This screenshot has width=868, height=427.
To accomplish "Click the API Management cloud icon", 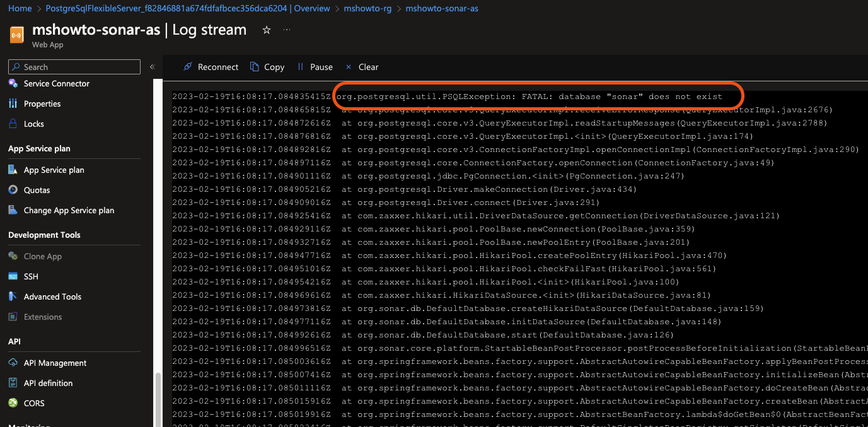I will (x=13, y=363).
